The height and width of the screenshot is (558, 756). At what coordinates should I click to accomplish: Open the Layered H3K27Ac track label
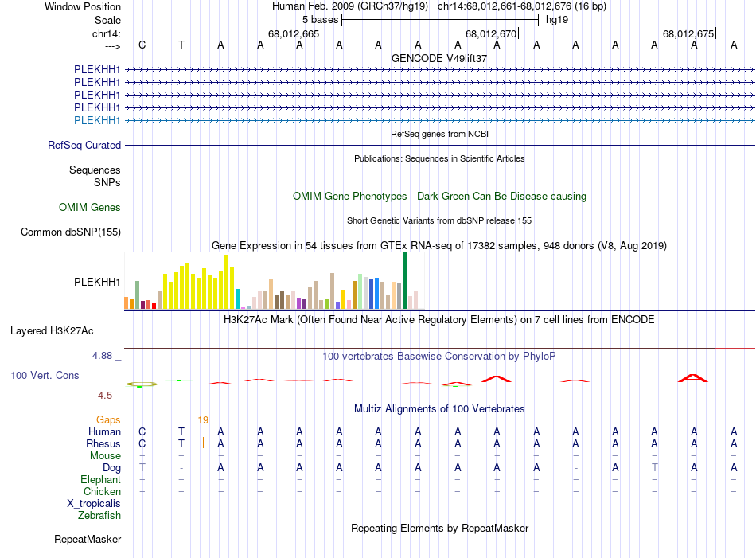pyautogui.click(x=52, y=331)
